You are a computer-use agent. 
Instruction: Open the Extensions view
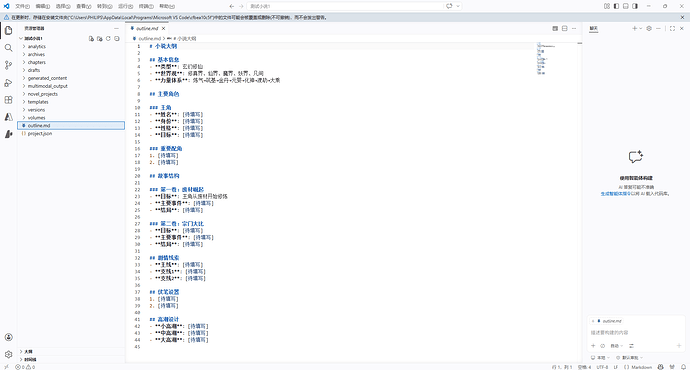(8, 100)
